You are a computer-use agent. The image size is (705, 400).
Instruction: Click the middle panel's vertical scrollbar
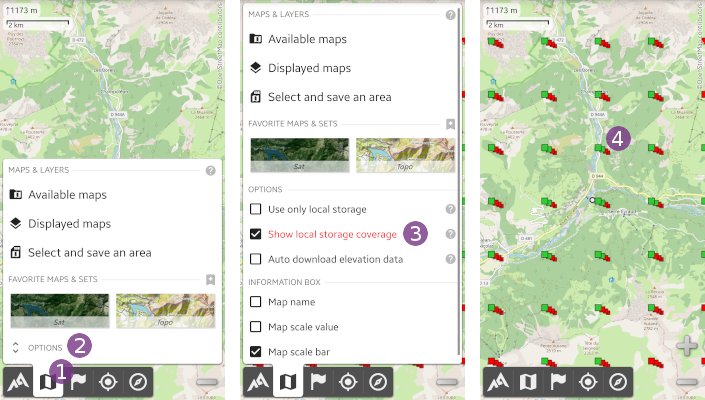coord(461,180)
